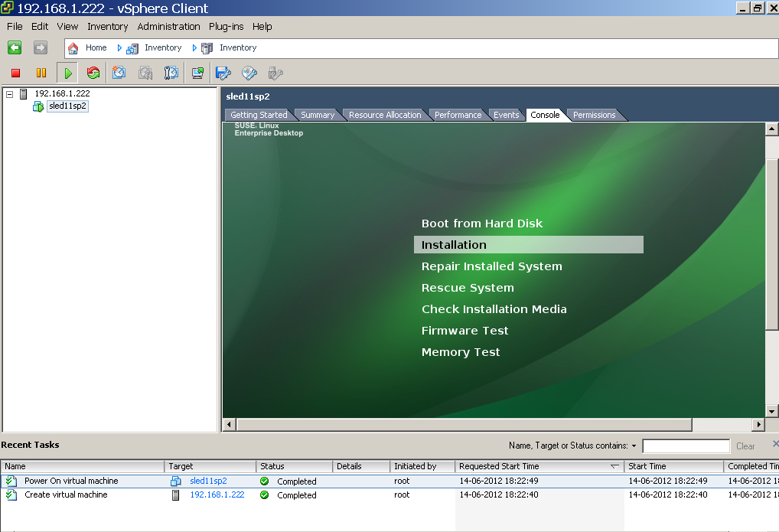The image size is (779, 532).
Task: Click Home text in breadcrumb bar
Action: tap(96, 47)
